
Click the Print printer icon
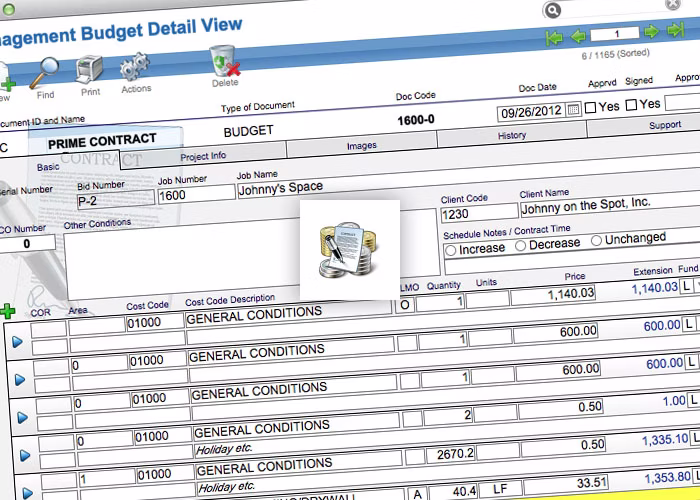pos(91,70)
